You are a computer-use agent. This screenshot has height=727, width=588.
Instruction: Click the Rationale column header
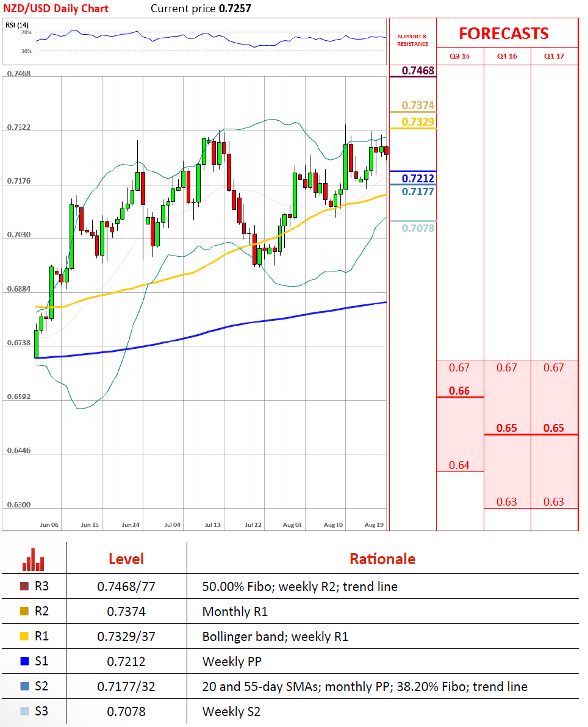pyautogui.click(x=382, y=559)
